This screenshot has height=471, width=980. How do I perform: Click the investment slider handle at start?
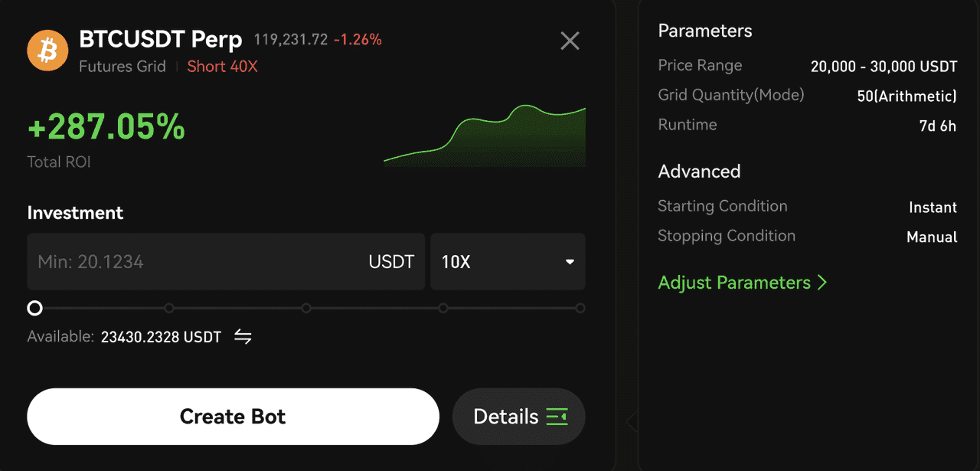pyautogui.click(x=34, y=308)
